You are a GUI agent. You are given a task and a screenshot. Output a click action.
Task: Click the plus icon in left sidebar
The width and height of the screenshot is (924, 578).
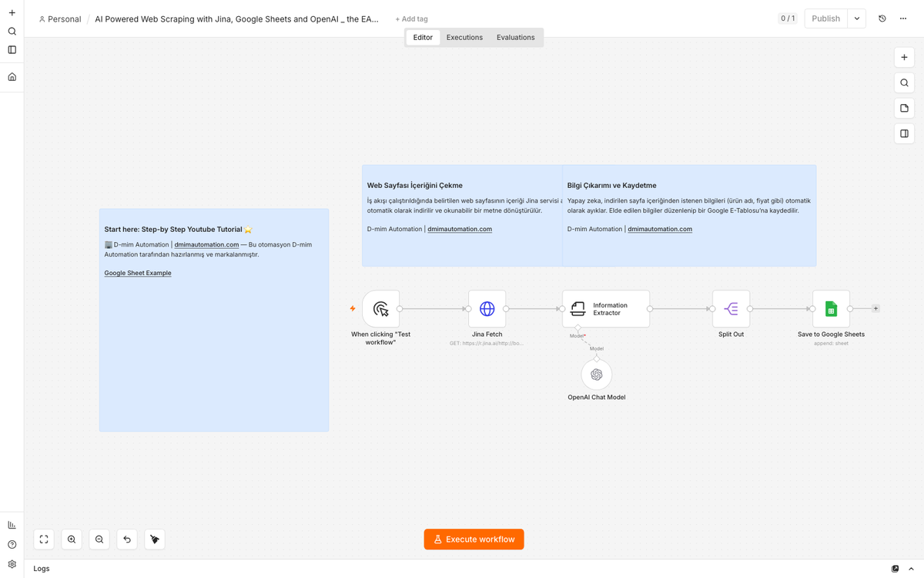[12, 13]
